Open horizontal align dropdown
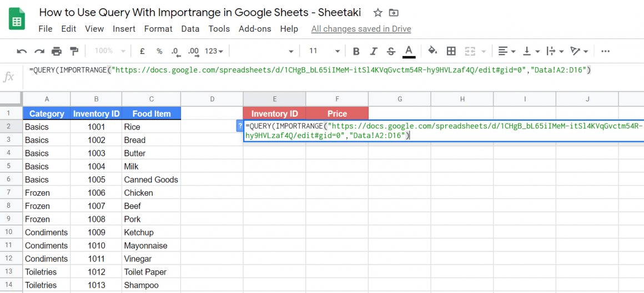This screenshot has width=644, height=293. pyautogui.click(x=507, y=51)
